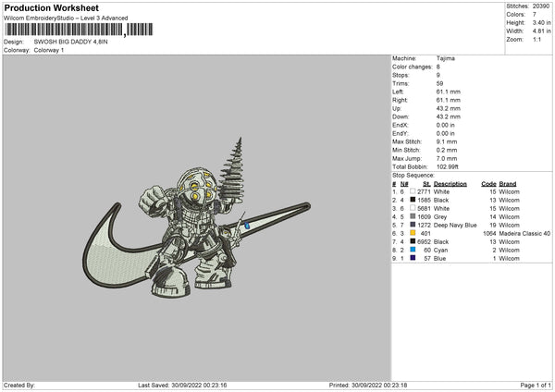Click the Created By label in footer
The image size is (555, 392).
[19, 385]
